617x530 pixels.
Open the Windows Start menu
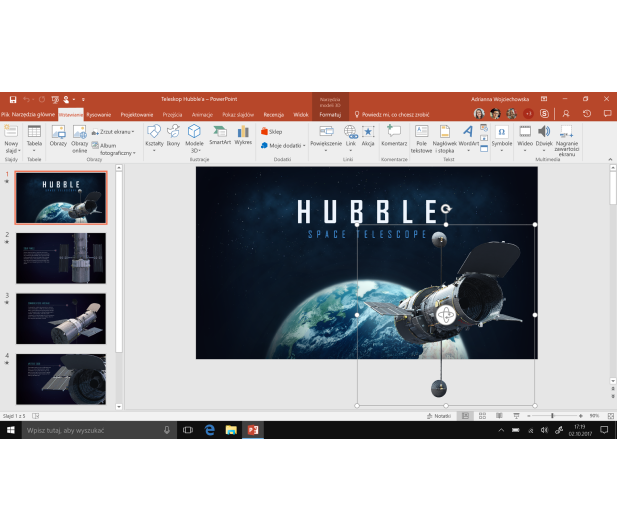coord(11,430)
